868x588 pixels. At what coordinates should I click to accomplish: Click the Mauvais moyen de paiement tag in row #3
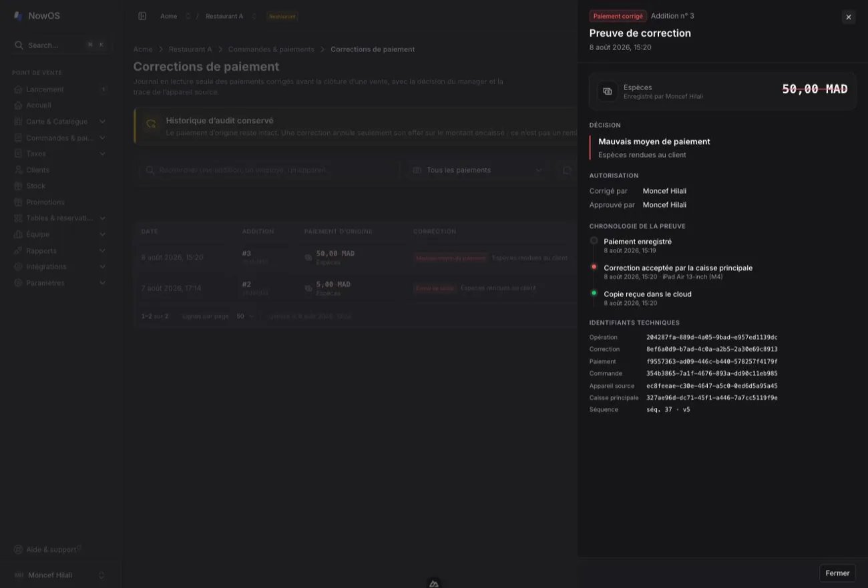click(451, 258)
